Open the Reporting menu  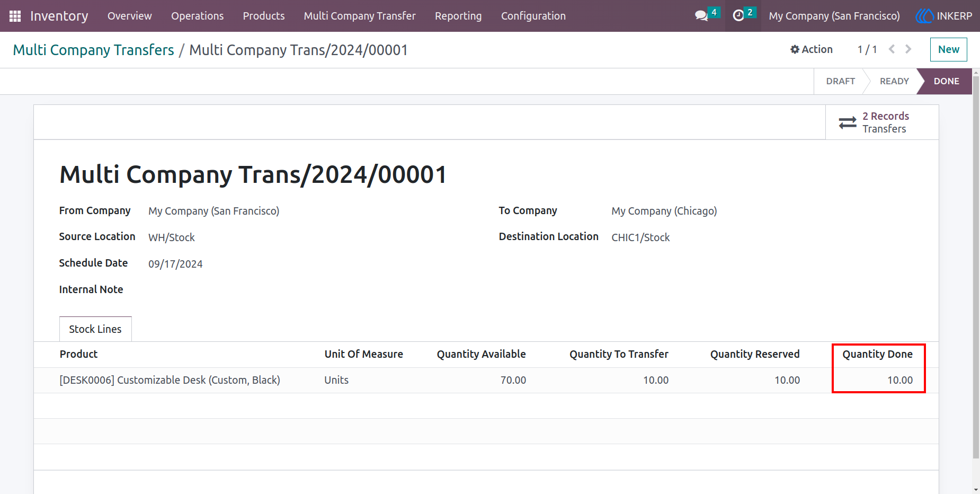(458, 16)
